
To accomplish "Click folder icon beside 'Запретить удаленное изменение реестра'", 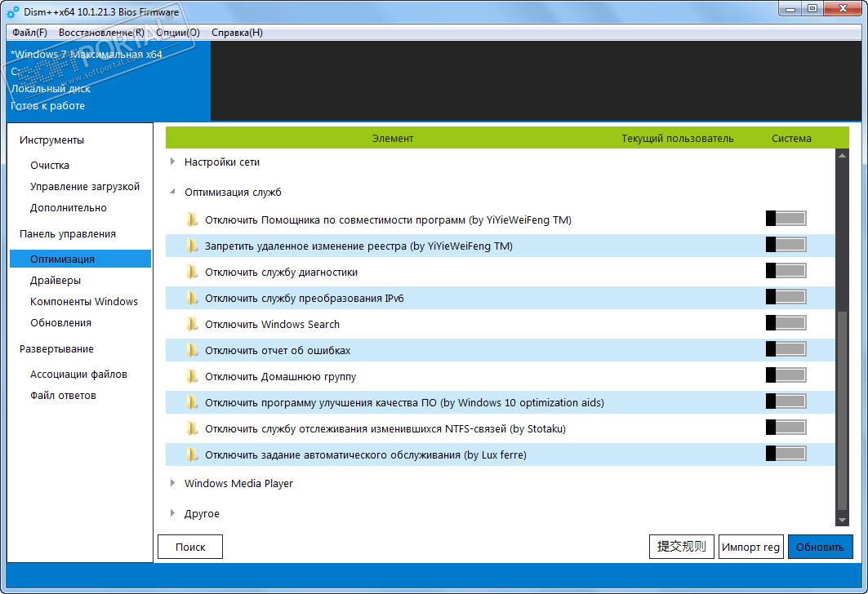I will click(x=192, y=246).
